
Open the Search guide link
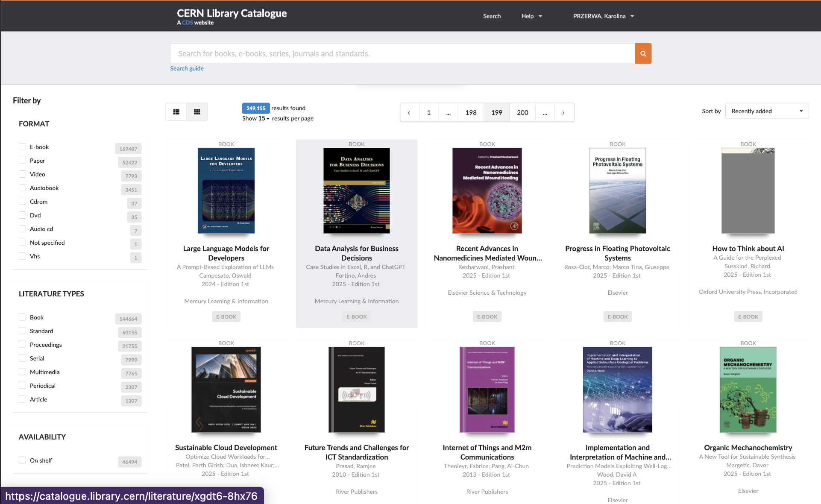pyautogui.click(x=187, y=68)
